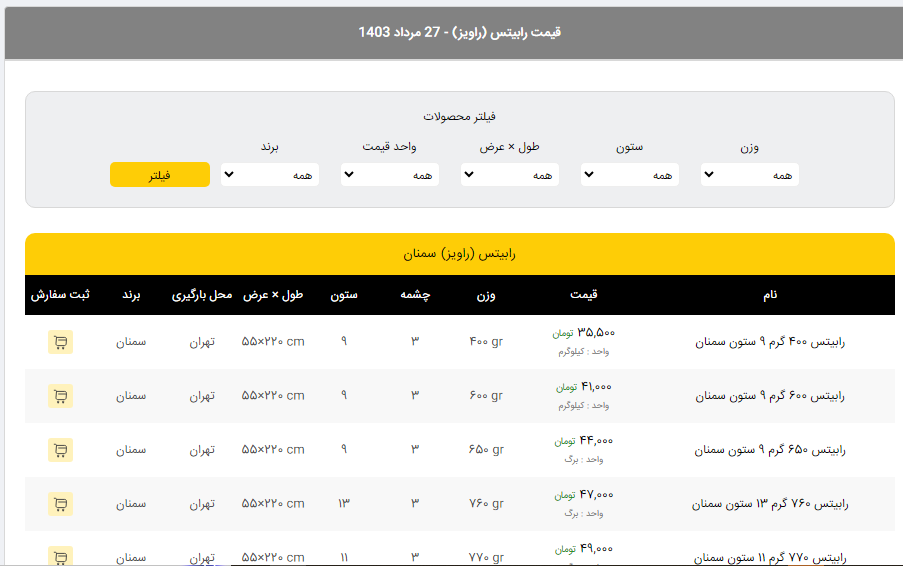Expand the برند filter dropdown
903x566 pixels.
click(x=269, y=175)
